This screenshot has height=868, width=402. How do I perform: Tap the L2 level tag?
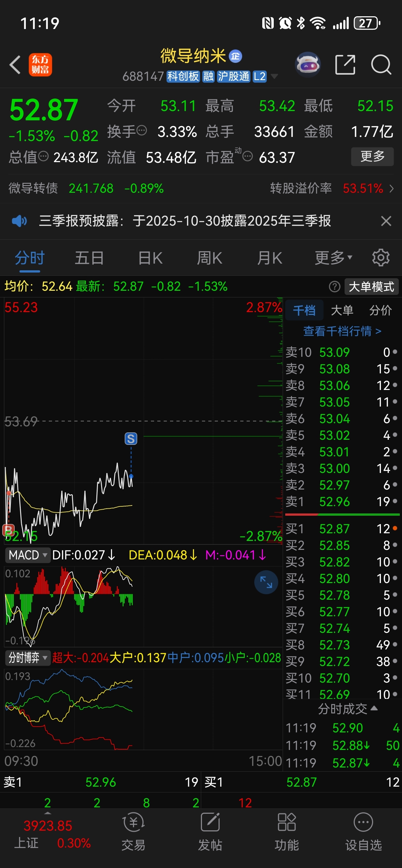coord(259,77)
